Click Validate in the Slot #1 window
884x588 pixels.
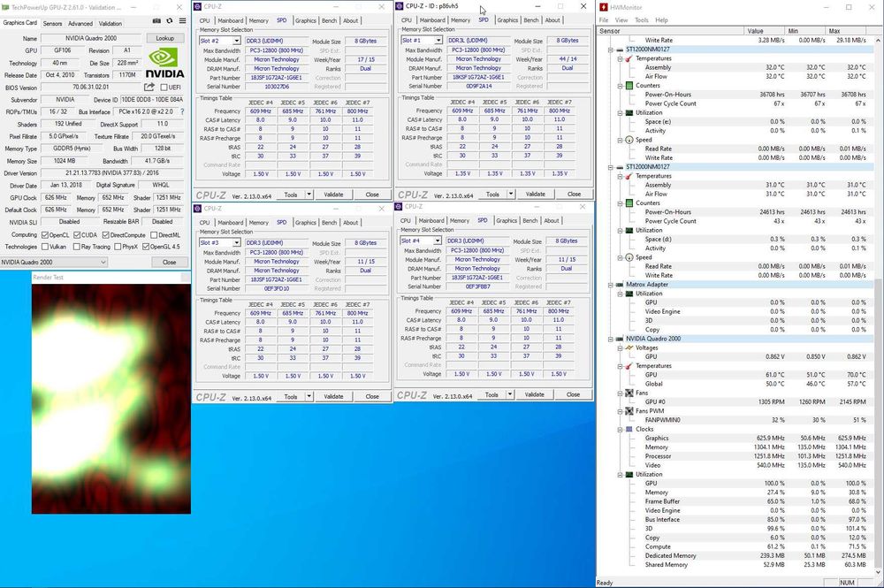click(535, 194)
